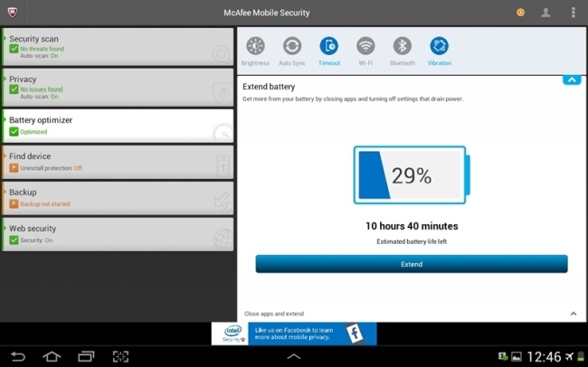Open the Android Recent apps button
Viewport: 588px width, 367px height.
(x=86, y=356)
